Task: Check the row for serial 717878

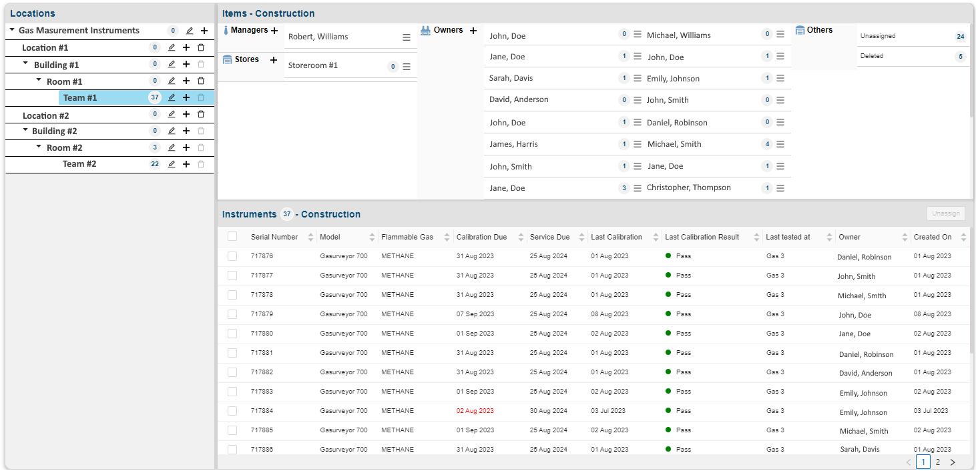Action: coord(232,295)
